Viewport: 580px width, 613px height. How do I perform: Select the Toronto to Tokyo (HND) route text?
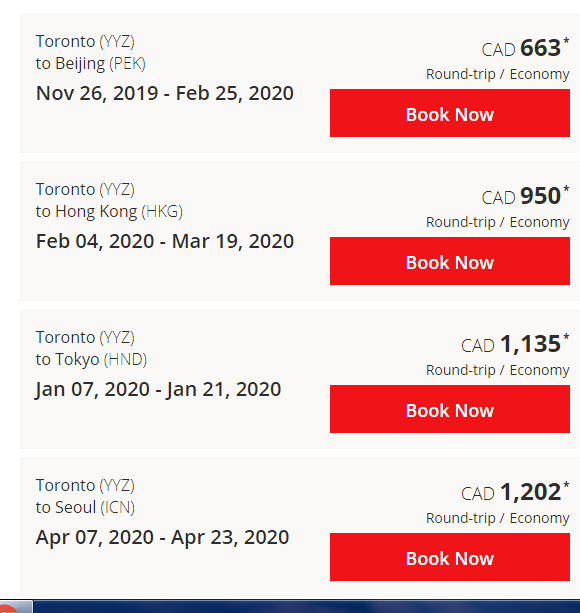coord(91,348)
